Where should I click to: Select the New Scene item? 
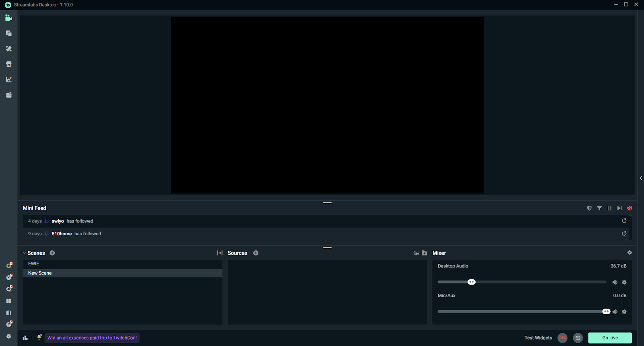(40, 273)
